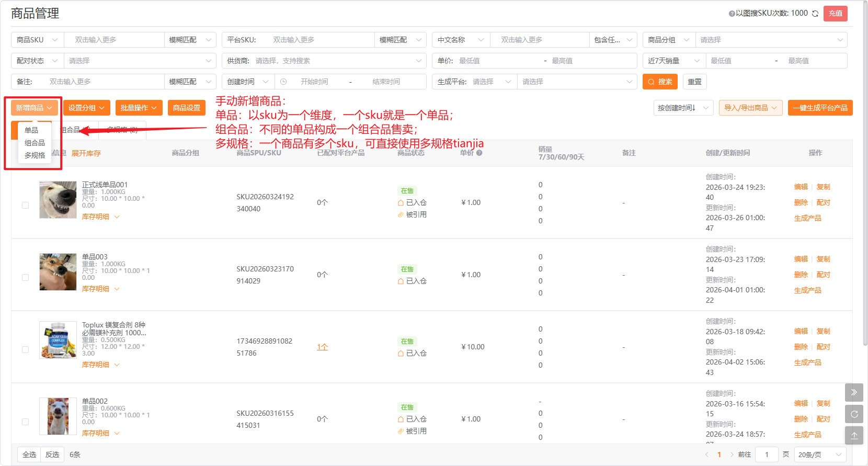This screenshot has height=466, width=868.
Task: Open thumbnail image of Toplux 镁复合剂
Action: (58, 340)
